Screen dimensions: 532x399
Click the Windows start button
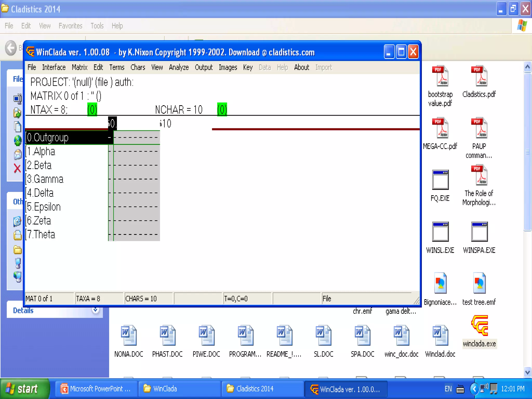tap(25, 389)
